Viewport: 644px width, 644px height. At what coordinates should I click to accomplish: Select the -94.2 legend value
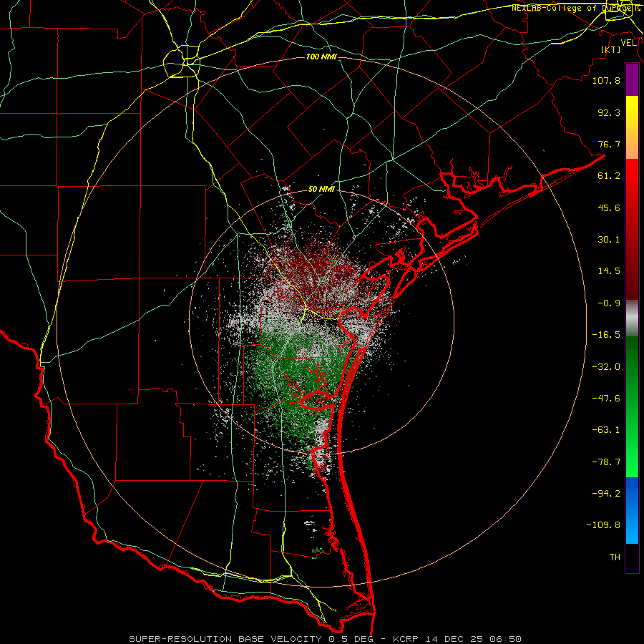tap(606, 494)
